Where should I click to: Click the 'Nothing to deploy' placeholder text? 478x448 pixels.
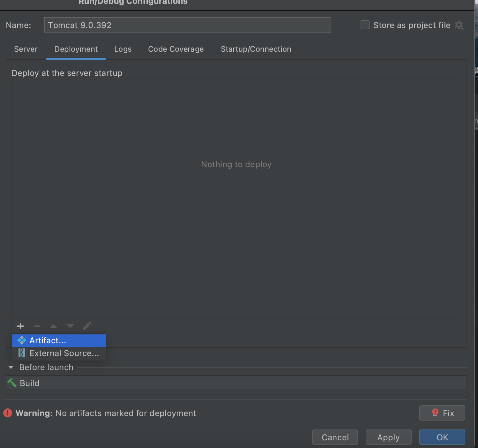coord(236,164)
